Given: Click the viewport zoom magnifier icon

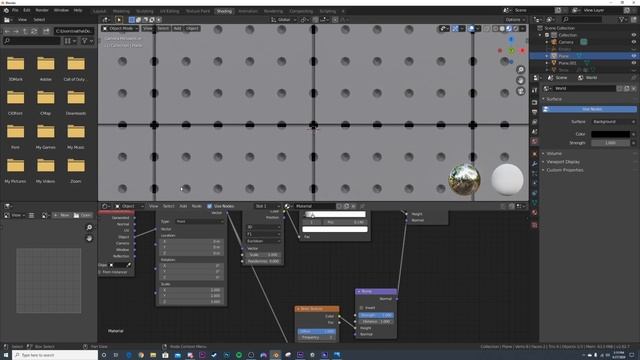Looking at the screenshot, I should click(520, 70).
